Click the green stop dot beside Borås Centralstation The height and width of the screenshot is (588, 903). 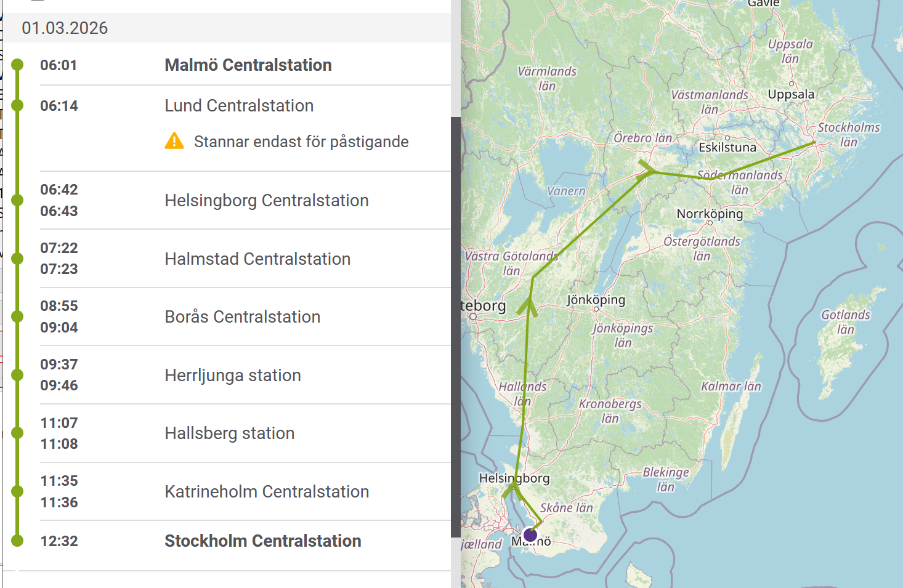click(17, 316)
